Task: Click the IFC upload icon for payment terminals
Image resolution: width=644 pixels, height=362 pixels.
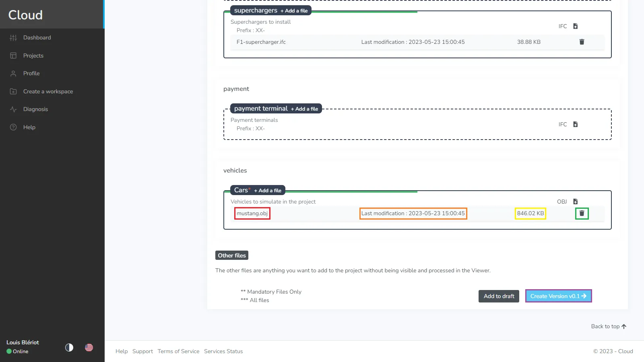Action: pos(576,124)
